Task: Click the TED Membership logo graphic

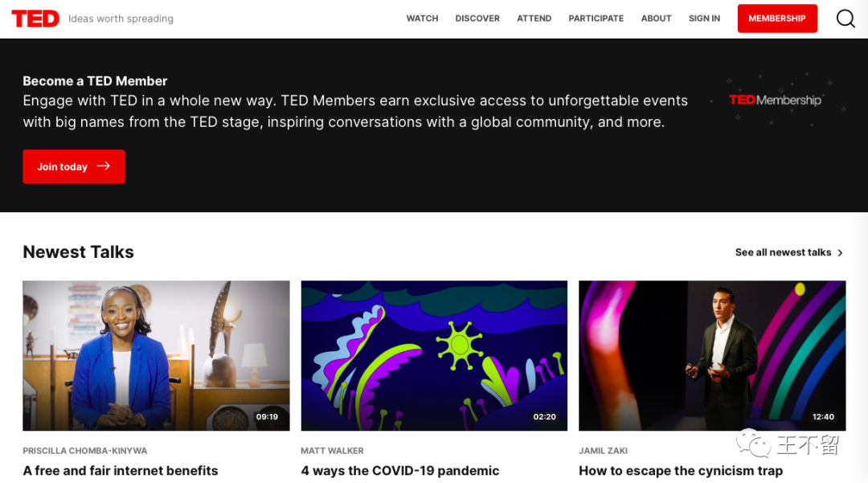Action: point(775,100)
